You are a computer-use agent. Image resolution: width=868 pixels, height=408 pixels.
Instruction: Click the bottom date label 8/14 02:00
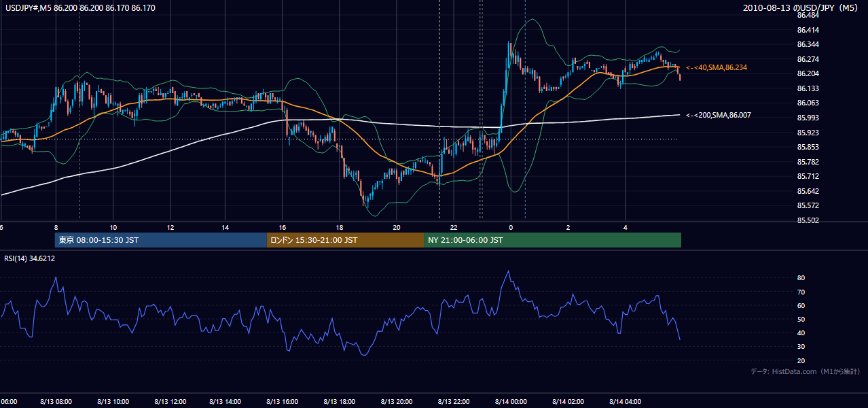tap(567, 401)
